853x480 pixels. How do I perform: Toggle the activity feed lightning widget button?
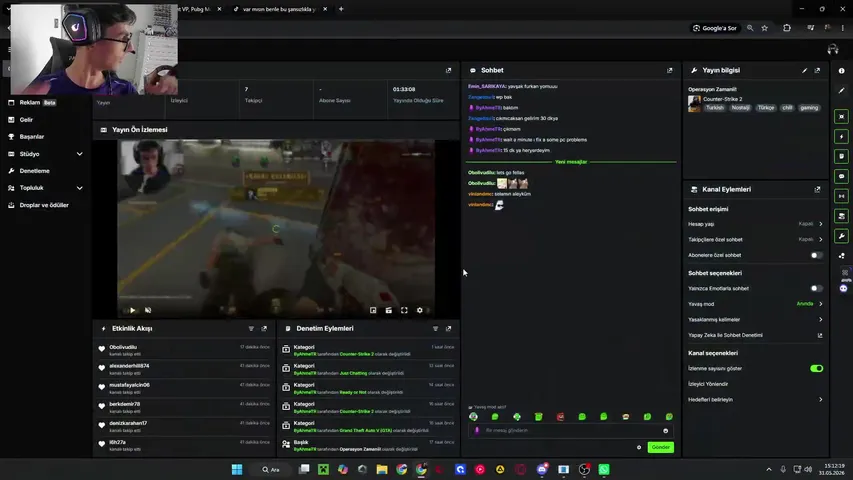(x=842, y=137)
